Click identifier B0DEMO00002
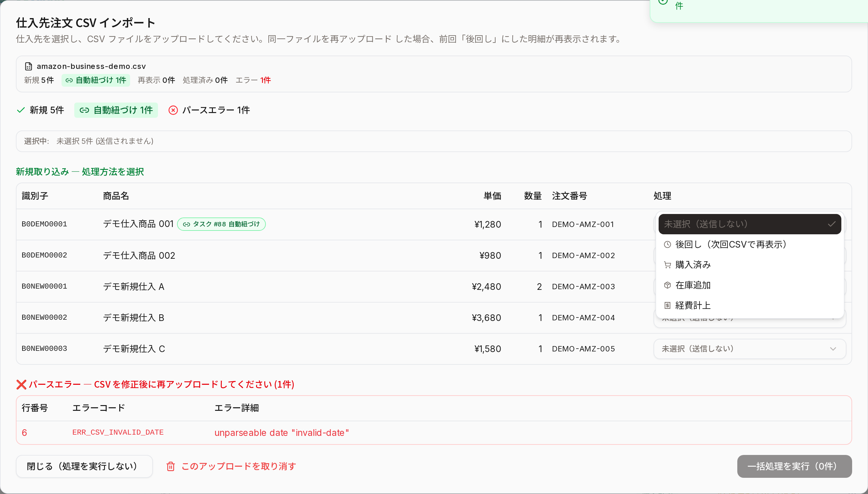This screenshot has height=494, width=868. 44,256
